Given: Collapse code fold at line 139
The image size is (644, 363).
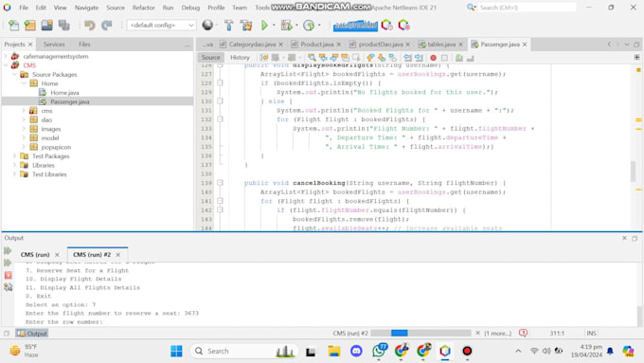Looking at the screenshot, I should [x=220, y=183].
